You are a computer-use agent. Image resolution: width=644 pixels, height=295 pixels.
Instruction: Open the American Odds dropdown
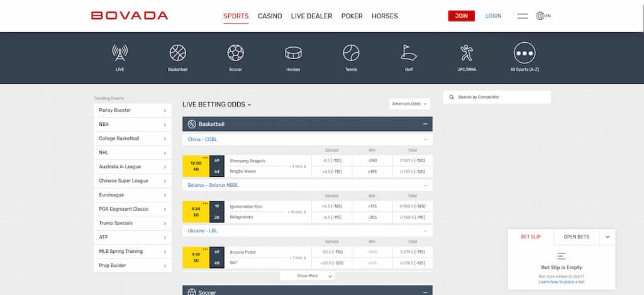[409, 104]
